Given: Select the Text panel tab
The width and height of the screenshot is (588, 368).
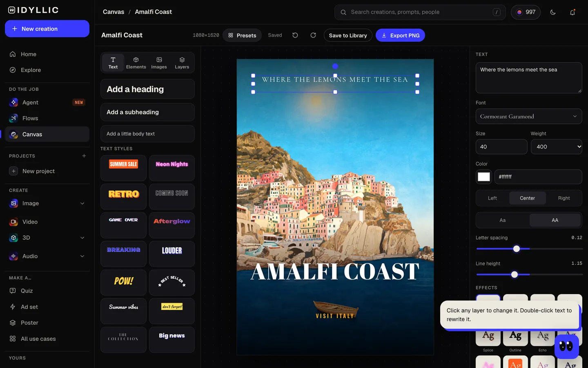Looking at the screenshot, I should tap(113, 63).
